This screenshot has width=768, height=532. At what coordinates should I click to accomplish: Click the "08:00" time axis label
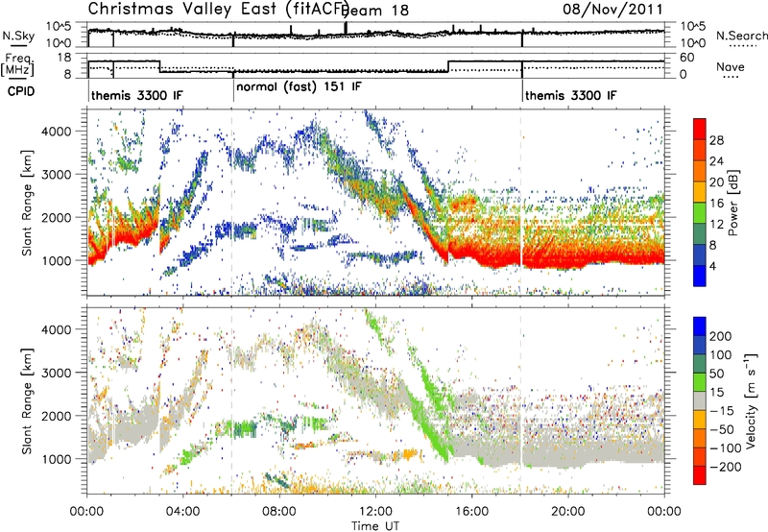point(279,512)
